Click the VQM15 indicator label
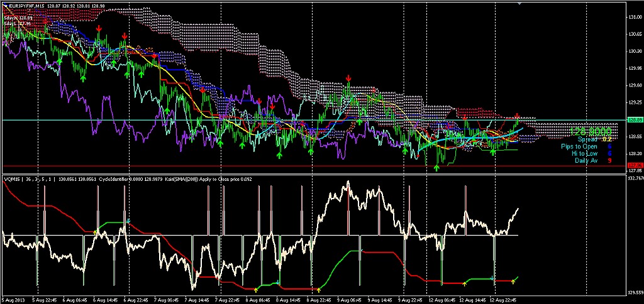Screen dimensions: 644x304 (13, 179)
